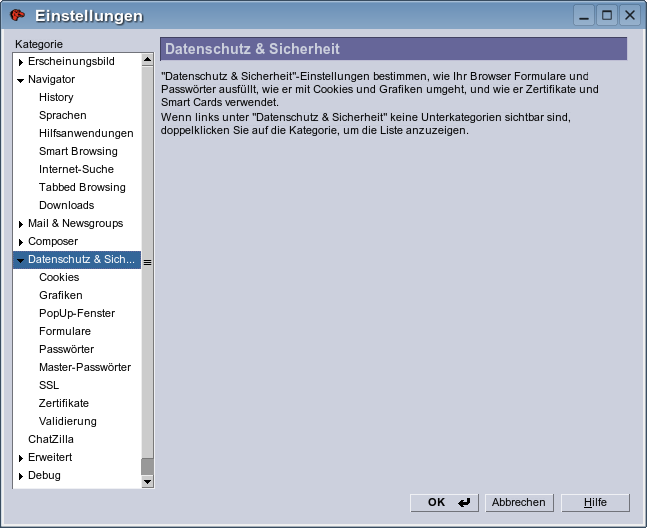Collapse Datenschutz & Sicherheit category arrow
Screen dimensions: 647x528
(21, 260)
